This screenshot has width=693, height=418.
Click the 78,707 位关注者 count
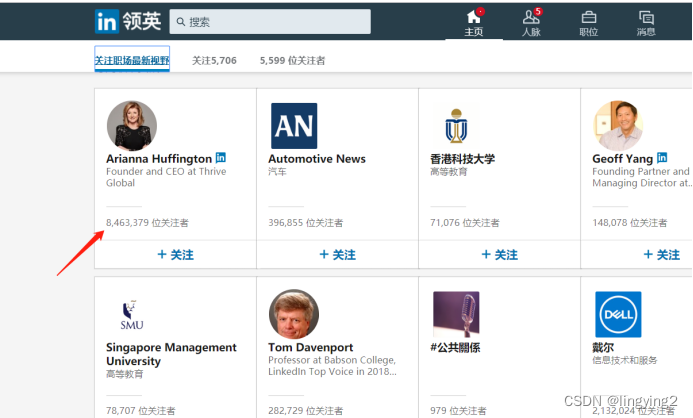click(141, 411)
